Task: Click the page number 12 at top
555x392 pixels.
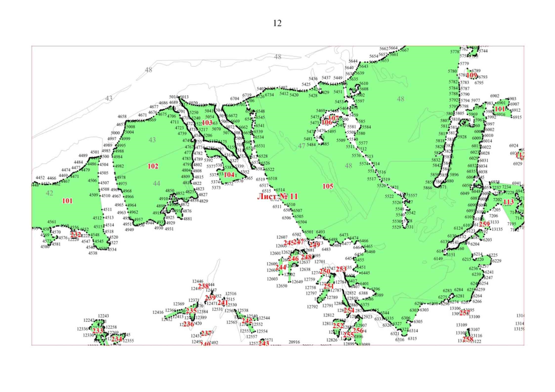Action: point(277,23)
